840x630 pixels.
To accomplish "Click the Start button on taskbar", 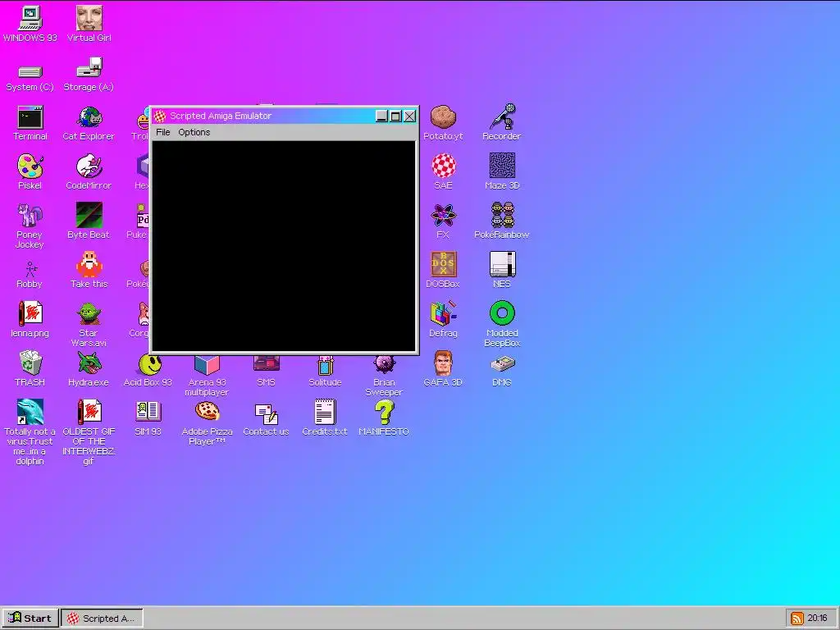I will [30, 619].
